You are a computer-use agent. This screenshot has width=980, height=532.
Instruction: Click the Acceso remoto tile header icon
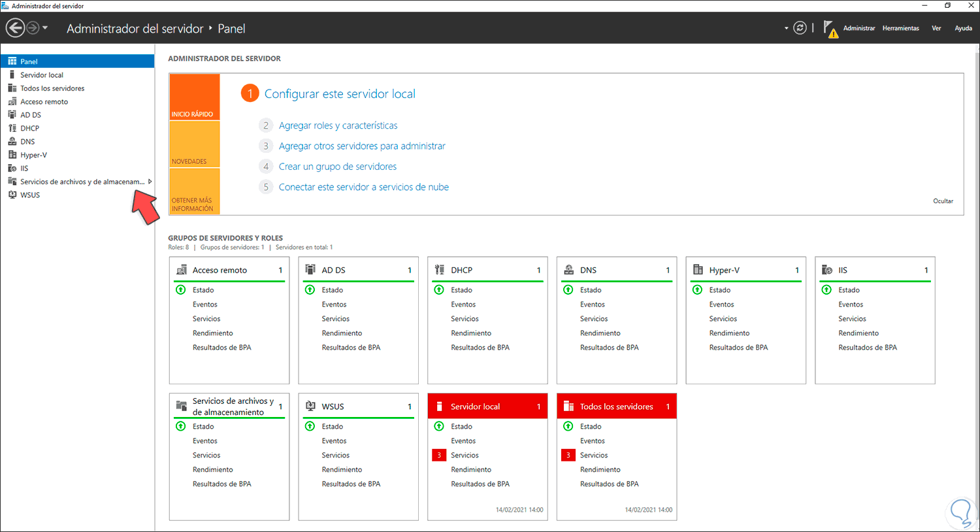(x=182, y=270)
